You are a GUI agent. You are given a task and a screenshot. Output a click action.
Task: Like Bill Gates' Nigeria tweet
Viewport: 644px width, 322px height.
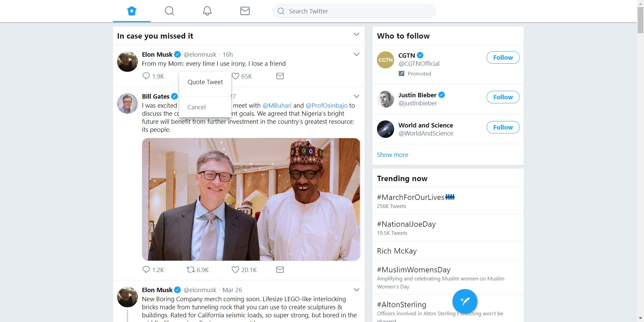point(235,270)
